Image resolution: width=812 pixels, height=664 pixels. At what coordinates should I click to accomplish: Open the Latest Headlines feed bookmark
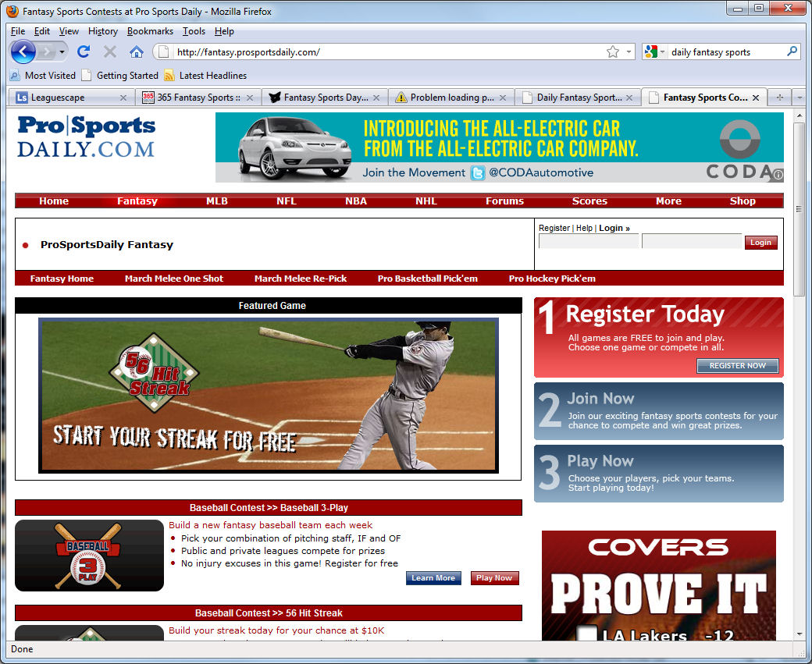coord(205,76)
